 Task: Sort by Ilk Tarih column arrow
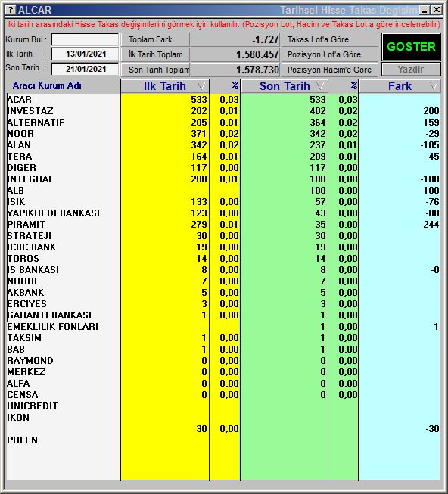pyautogui.click(x=201, y=85)
